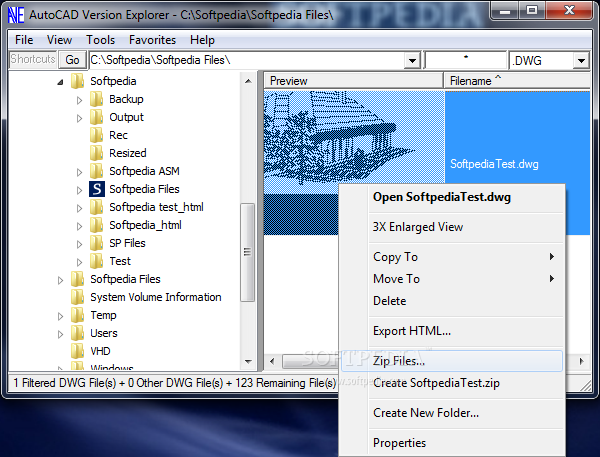
Task: Click the Go button
Action: pos(72,60)
